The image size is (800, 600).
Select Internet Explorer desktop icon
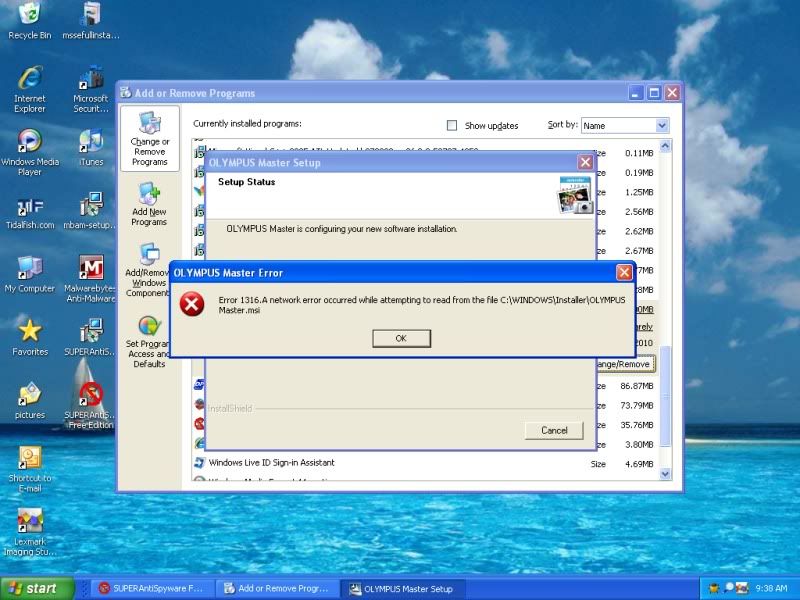(x=30, y=89)
